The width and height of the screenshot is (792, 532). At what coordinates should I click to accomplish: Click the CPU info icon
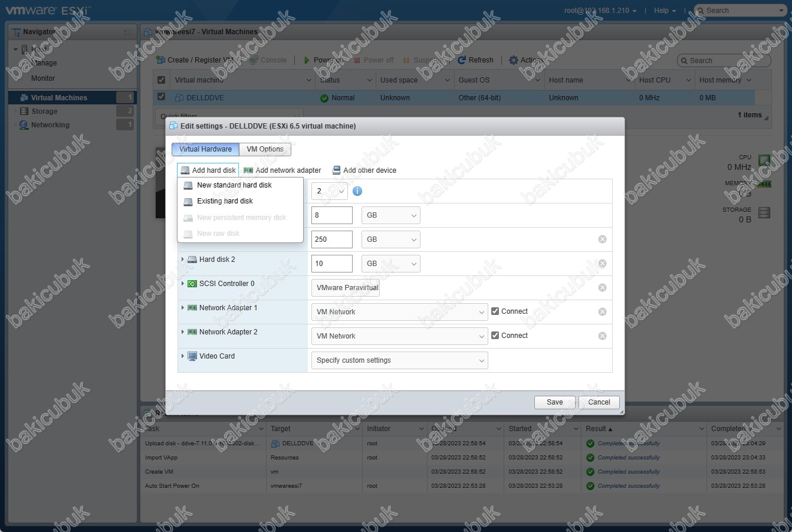(x=357, y=191)
